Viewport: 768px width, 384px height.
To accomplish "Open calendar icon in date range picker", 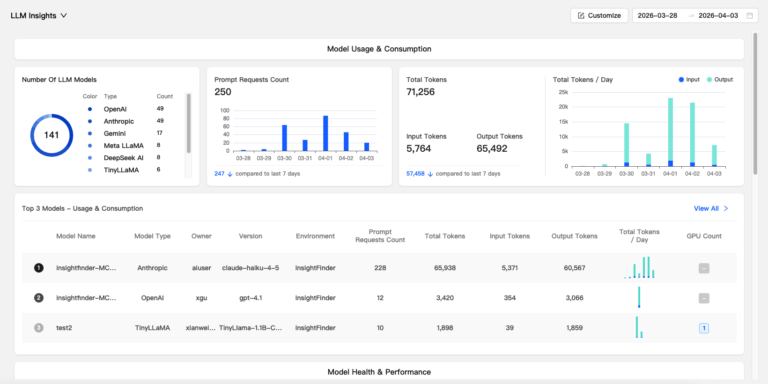I will [x=749, y=15].
